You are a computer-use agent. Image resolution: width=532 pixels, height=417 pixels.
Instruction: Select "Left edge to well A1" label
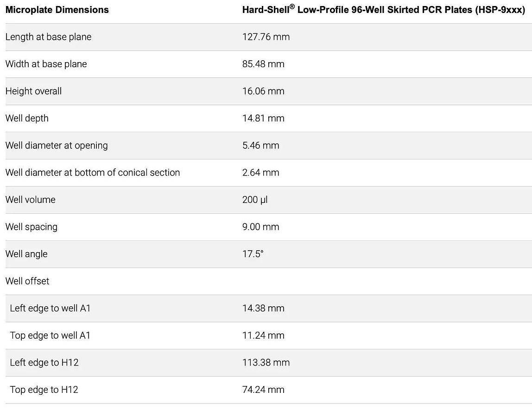(50, 308)
